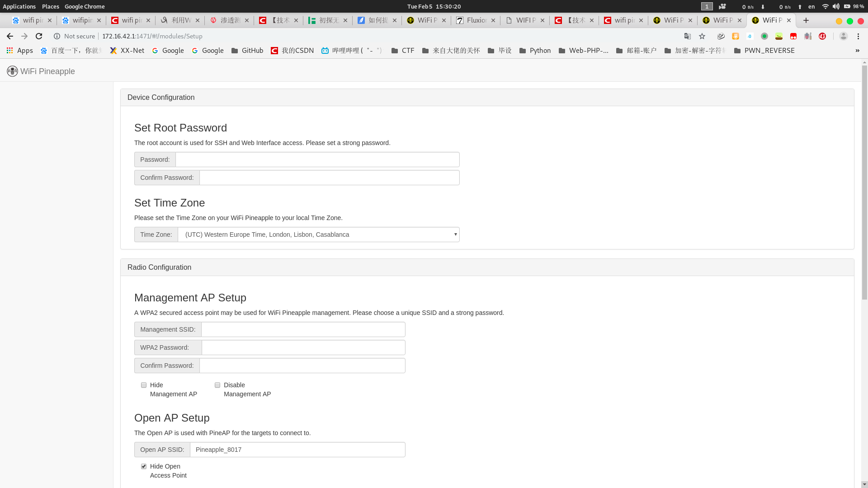Open the blue braces extension icon

coord(750,36)
